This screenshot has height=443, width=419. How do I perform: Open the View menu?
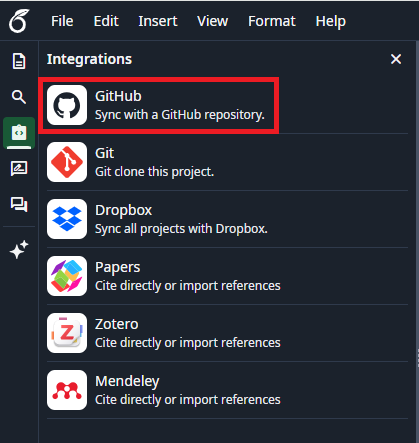click(x=212, y=21)
